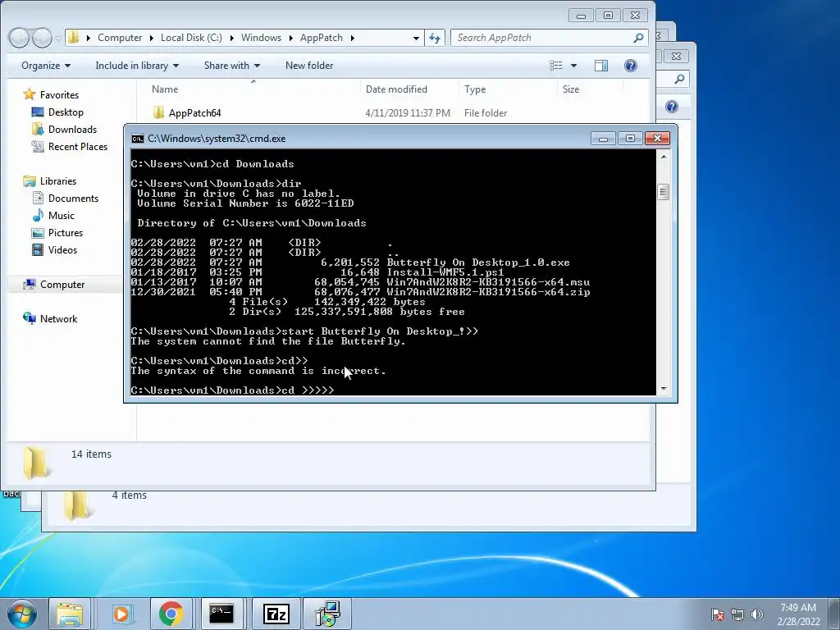This screenshot has width=840, height=630.
Task: Click the Computer breadcrumb segment
Action: coord(120,38)
